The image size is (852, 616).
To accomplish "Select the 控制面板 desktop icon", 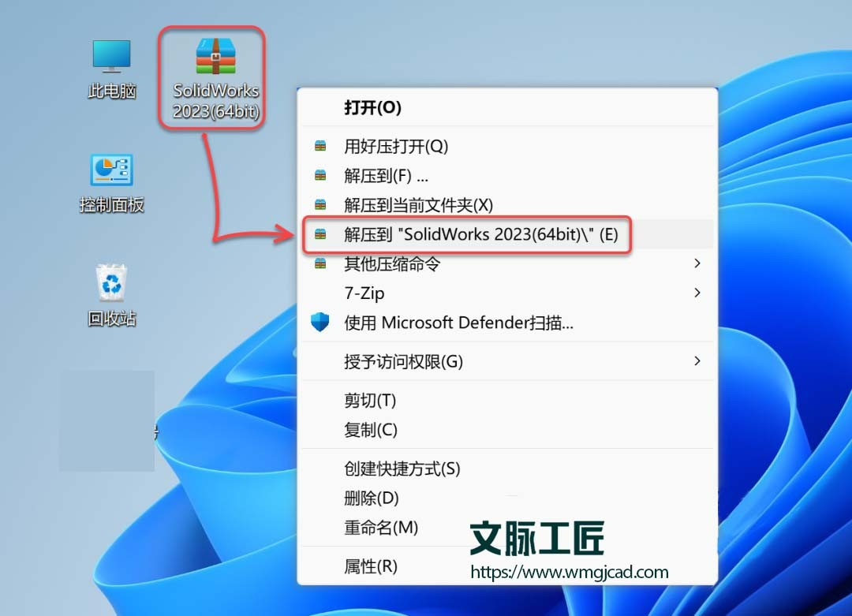I will (x=111, y=170).
